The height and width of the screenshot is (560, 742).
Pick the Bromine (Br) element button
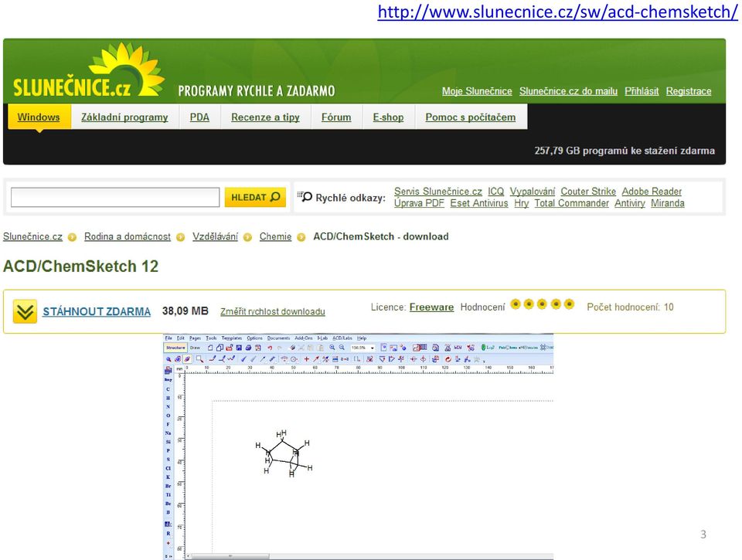(x=168, y=486)
